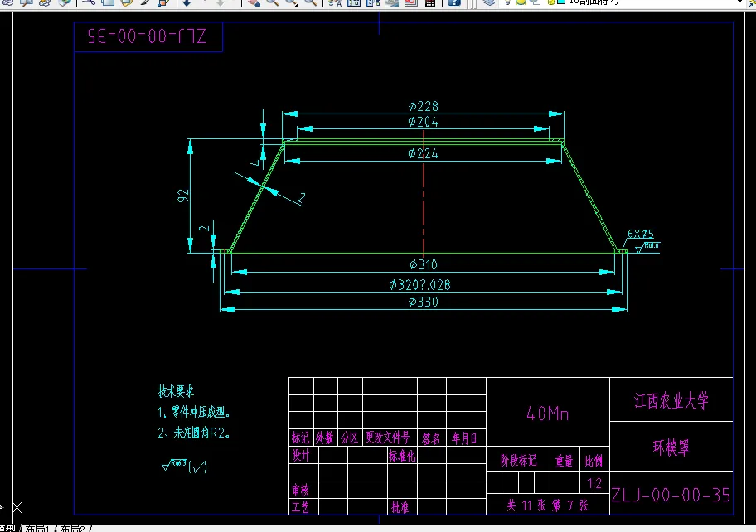This screenshot has height=532, width=756.
Task: Select the 标准化 title block cell
Action: pyautogui.click(x=402, y=456)
